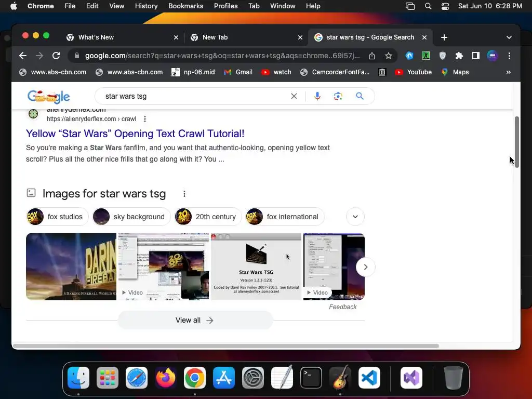
Task: Open Launchpad from the Dock
Action: (x=108, y=378)
